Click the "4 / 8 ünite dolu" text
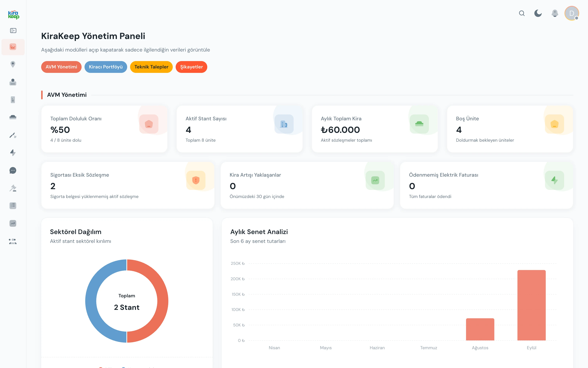Screen dimensions: 588x368 point(66,140)
